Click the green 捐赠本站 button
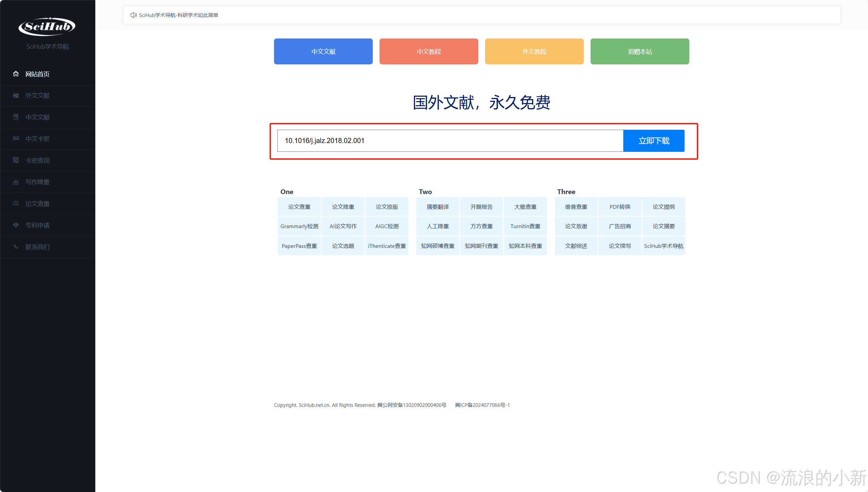The width and height of the screenshot is (868, 492). 640,51
